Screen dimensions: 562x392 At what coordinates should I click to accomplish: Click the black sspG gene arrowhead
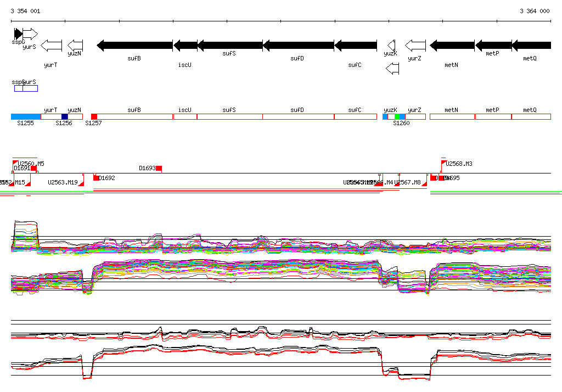[18, 34]
